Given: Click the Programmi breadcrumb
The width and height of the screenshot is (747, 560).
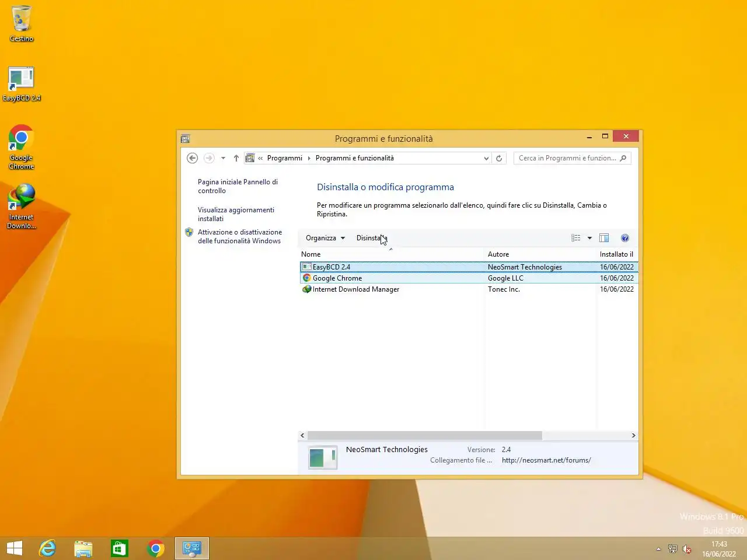Looking at the screenshot, I should (x=285, y=158).
